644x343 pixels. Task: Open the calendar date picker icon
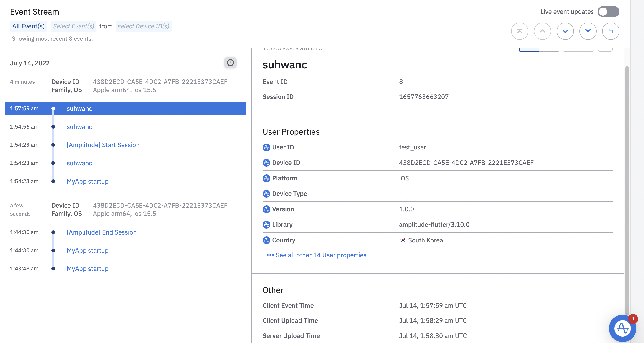point(611,31)
